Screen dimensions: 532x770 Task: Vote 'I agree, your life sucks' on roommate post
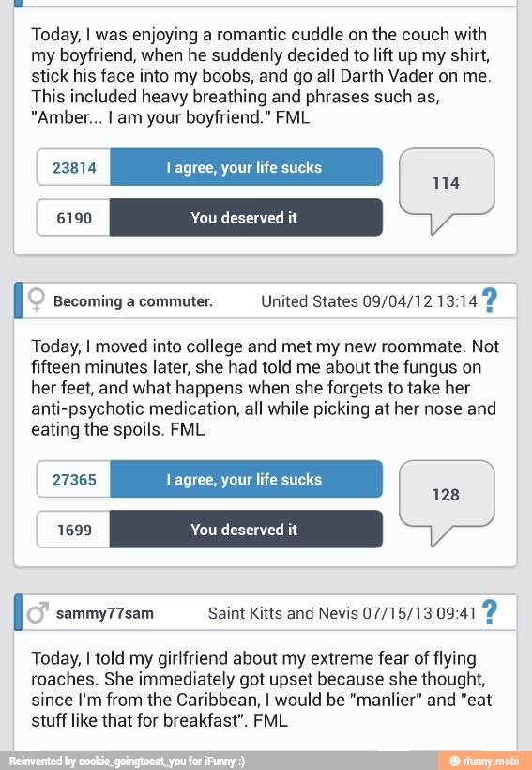coord(246,479)
